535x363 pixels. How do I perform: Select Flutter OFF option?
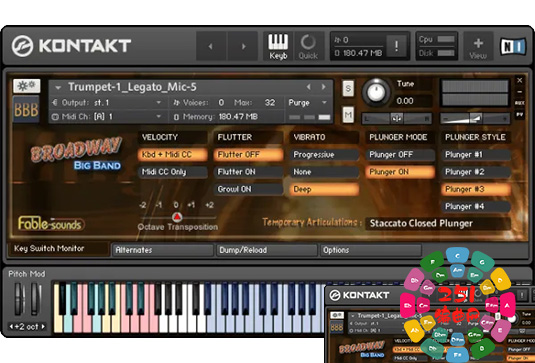tap(248, 155)
